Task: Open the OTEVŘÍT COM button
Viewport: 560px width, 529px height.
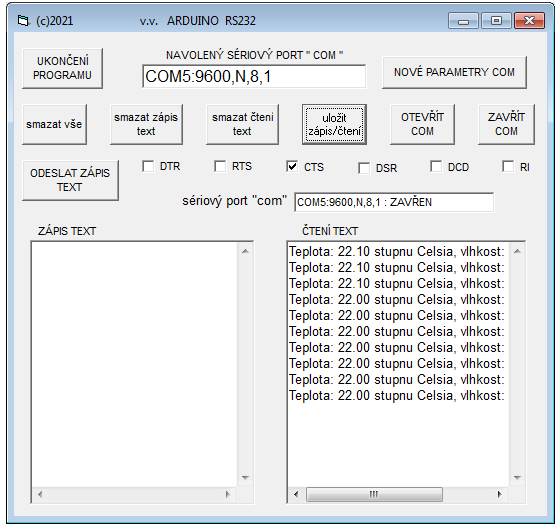Action: pyautogui.click(x=422, y=124)
